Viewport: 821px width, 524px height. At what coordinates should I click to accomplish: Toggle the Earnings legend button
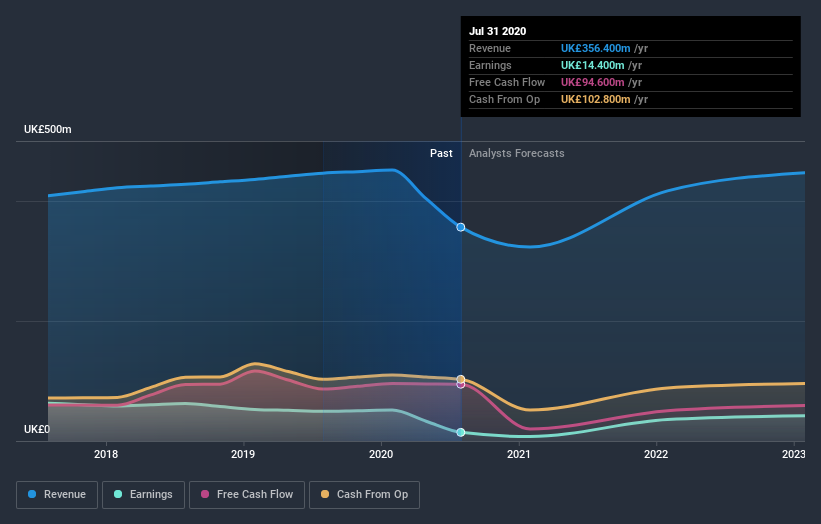click(143, 495)
